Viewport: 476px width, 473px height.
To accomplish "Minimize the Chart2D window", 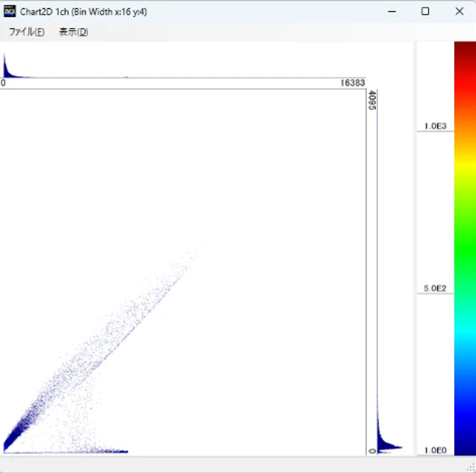I will (x=392, y=11).
